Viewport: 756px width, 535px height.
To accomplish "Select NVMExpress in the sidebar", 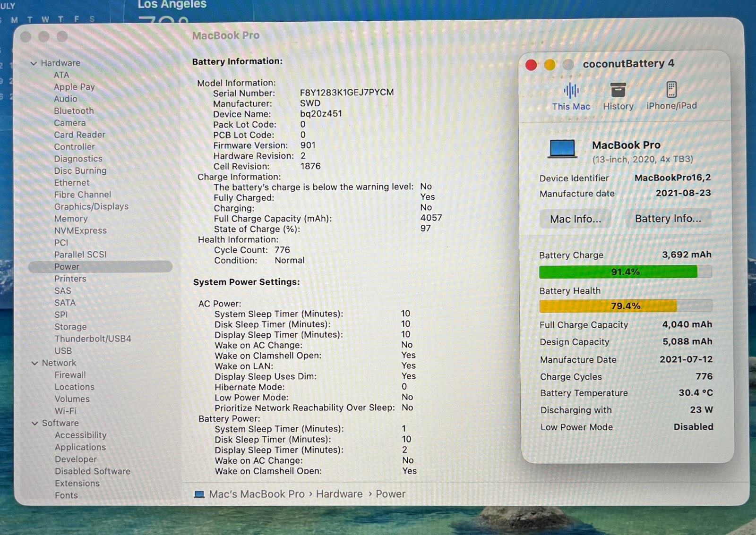I will [80, 231].
